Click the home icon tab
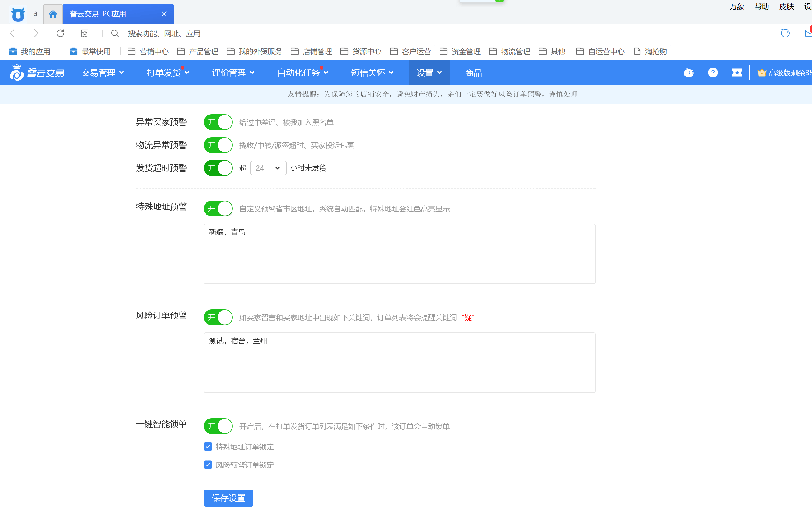The height and width of the screenshot is (518, 812). tap(53, 14)
